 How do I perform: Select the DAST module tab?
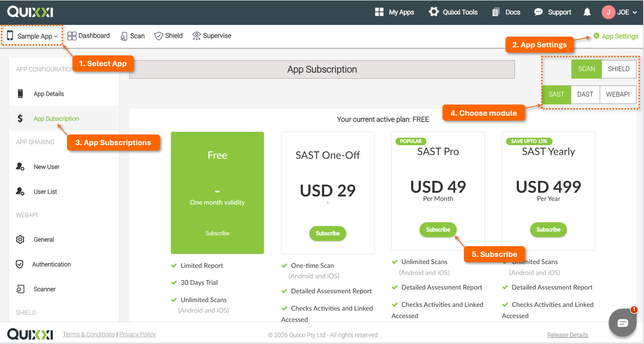click(585, 94)
